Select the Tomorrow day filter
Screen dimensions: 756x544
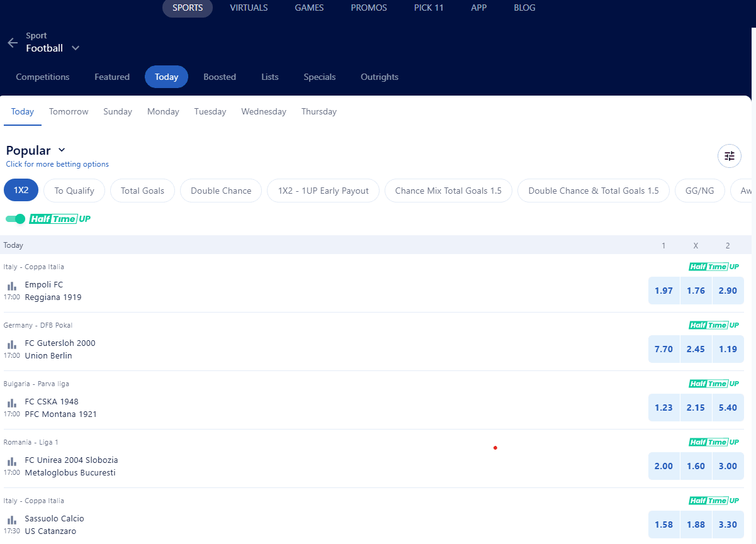pyautogui.click(x=69, y=111)
